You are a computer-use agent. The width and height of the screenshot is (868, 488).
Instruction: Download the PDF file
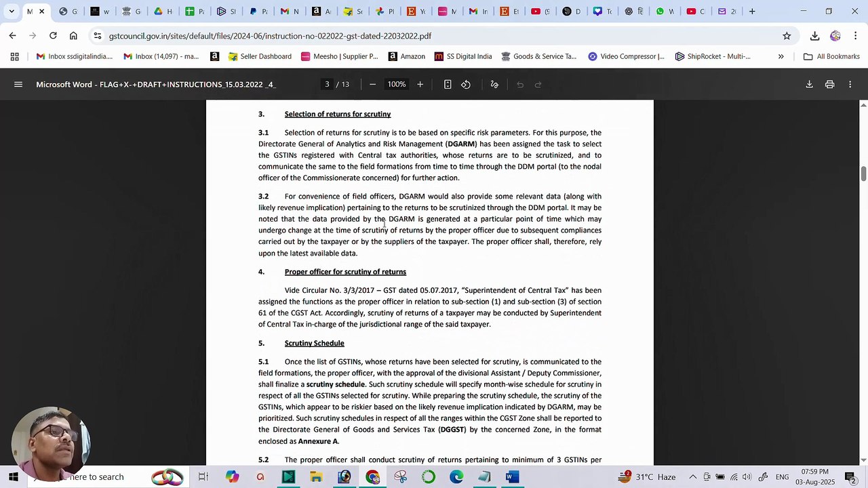pyautogui.click(x=809, y=85)
